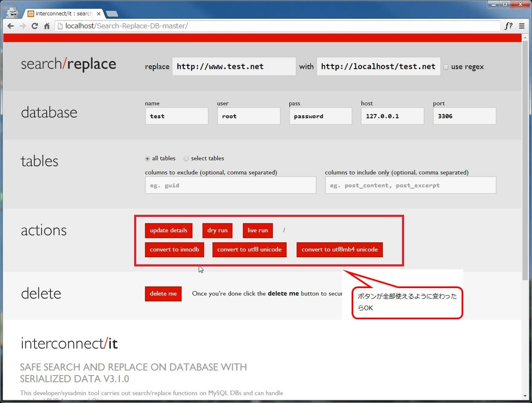Image resolution: width=532 pixels, height=403 pixels.
Task: Reload the current page
Action: (35, 26)
